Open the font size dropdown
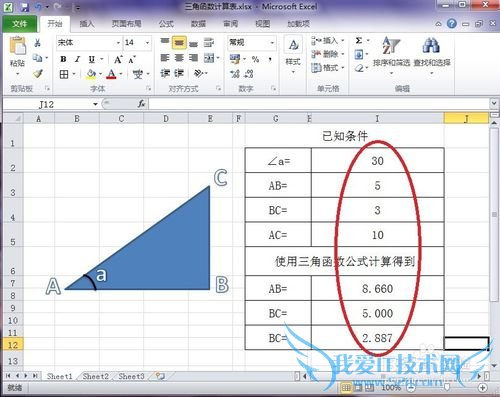The width and height of the screenshot is (500, 397). click(x=147, y=43)
